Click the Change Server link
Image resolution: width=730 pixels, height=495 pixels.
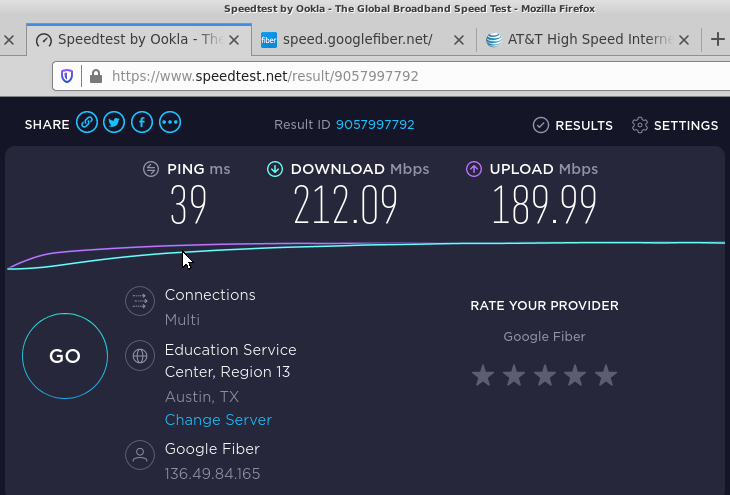click(218, 420)
